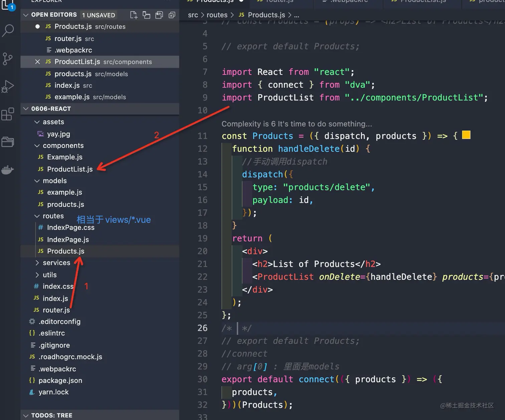This screenshot has height=420, width=505.
Task: Open the Docker view
Action: [x=7, y=170]
